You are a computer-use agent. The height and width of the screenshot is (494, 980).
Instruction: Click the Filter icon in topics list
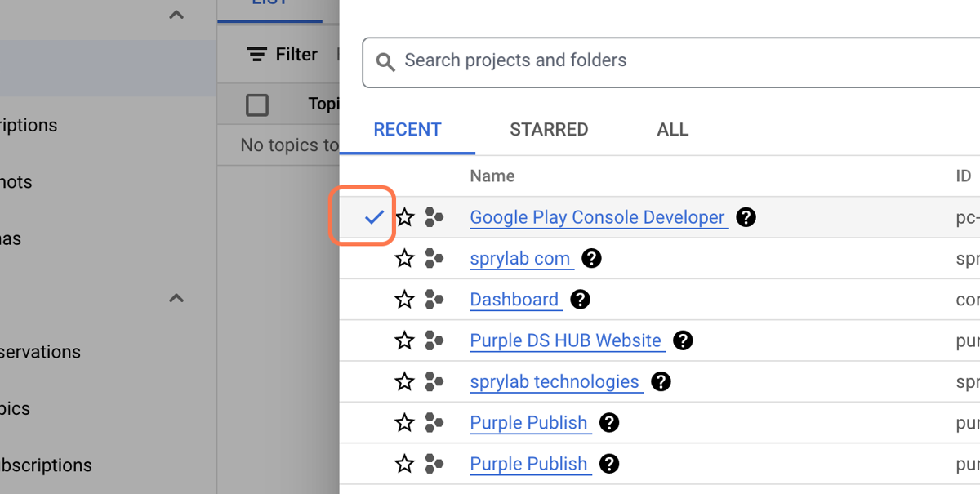[257, 55]
